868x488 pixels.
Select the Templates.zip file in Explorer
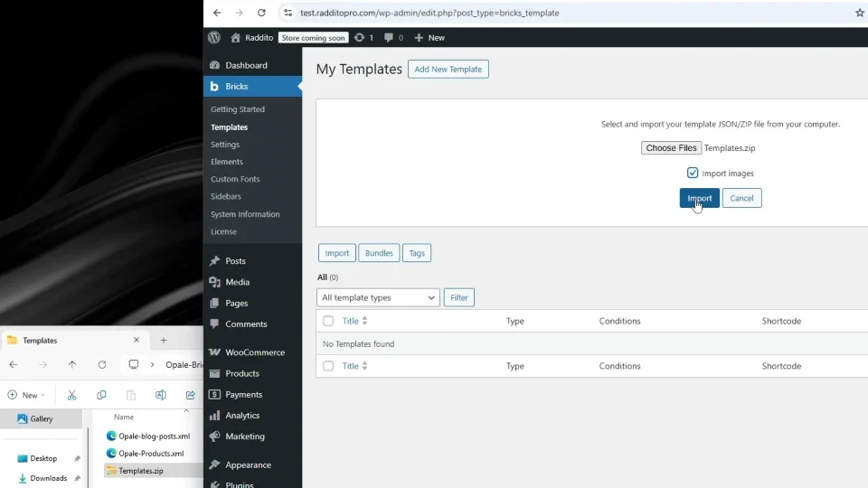pos(141,471)
